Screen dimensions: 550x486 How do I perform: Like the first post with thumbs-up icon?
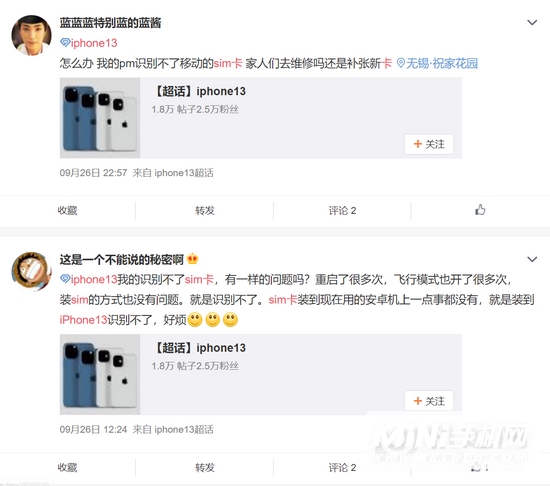coord(480,210)
